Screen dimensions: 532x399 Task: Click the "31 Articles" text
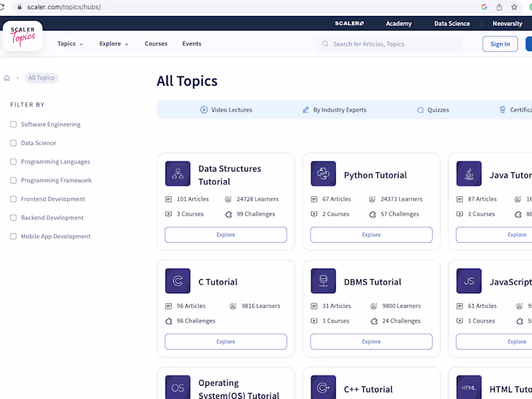click(x=336, y=306)
